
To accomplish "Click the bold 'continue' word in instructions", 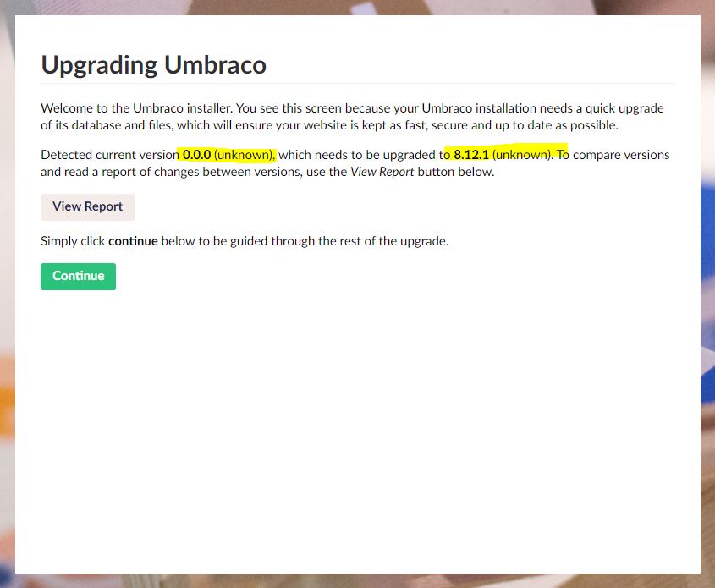I will [x=133, y=241].
